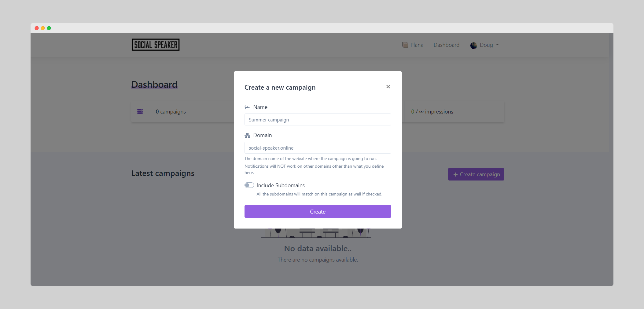
Task: Toggle the Include Subdomains switch
Action: [249, 185]
